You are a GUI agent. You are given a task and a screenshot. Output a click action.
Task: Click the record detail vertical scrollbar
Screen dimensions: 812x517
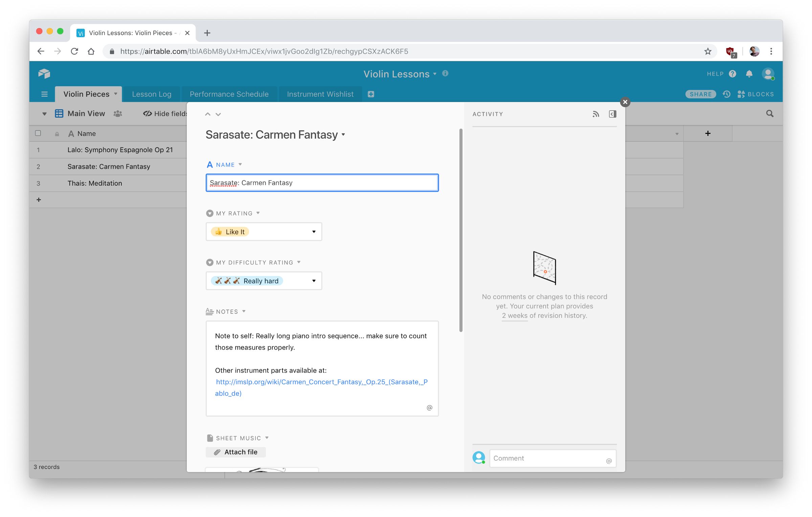pyautogui.click(x=461, y=230)
